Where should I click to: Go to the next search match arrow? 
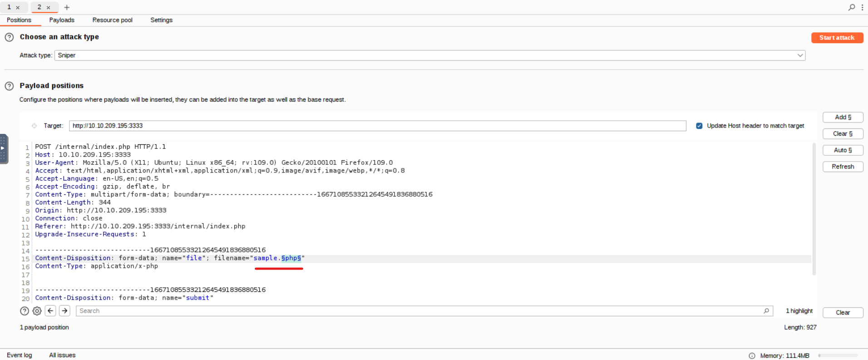[64, 311]
